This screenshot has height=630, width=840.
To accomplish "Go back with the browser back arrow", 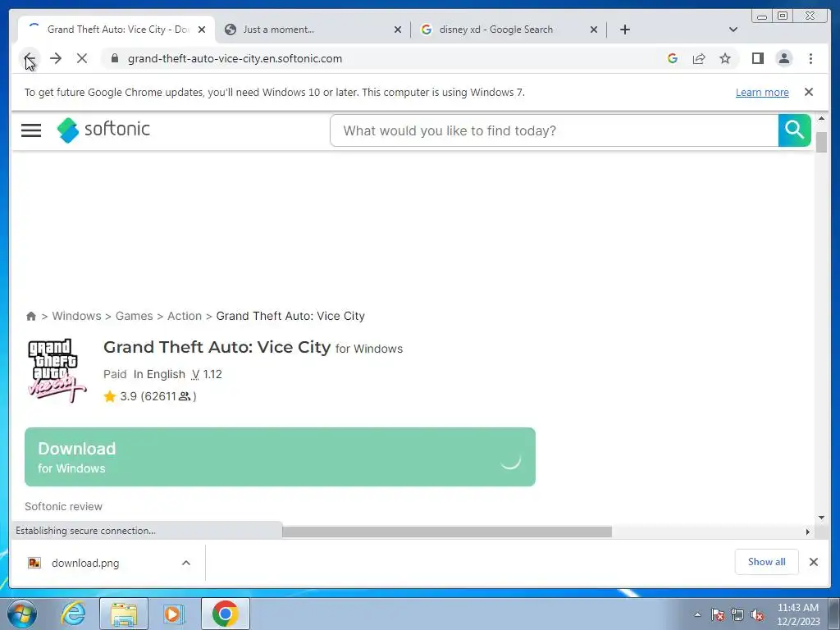I will tap(30, 58).
